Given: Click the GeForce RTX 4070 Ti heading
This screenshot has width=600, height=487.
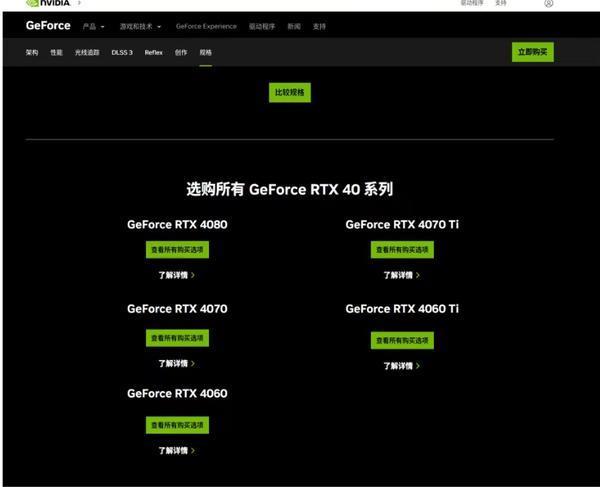Looking at the screenshot, I should point(402,225).
